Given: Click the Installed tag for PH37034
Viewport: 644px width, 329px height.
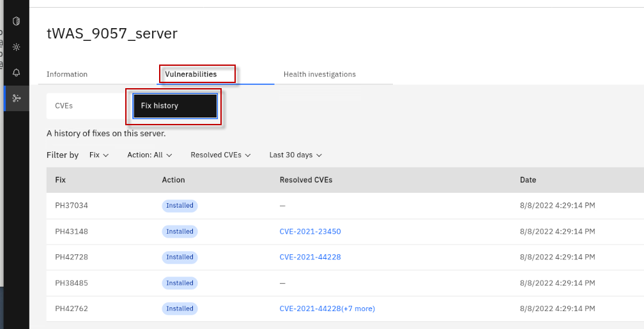Looking at the screenshot, I should (180, 206).
